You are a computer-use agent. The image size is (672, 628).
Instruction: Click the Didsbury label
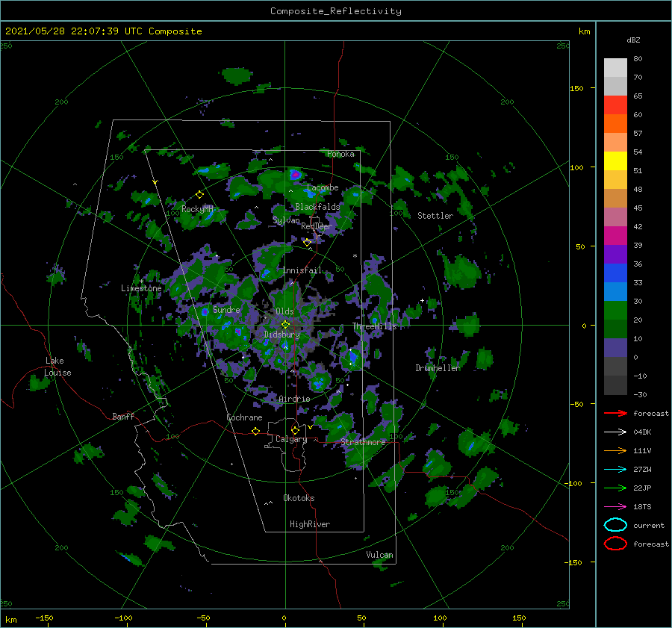[281, 335]
